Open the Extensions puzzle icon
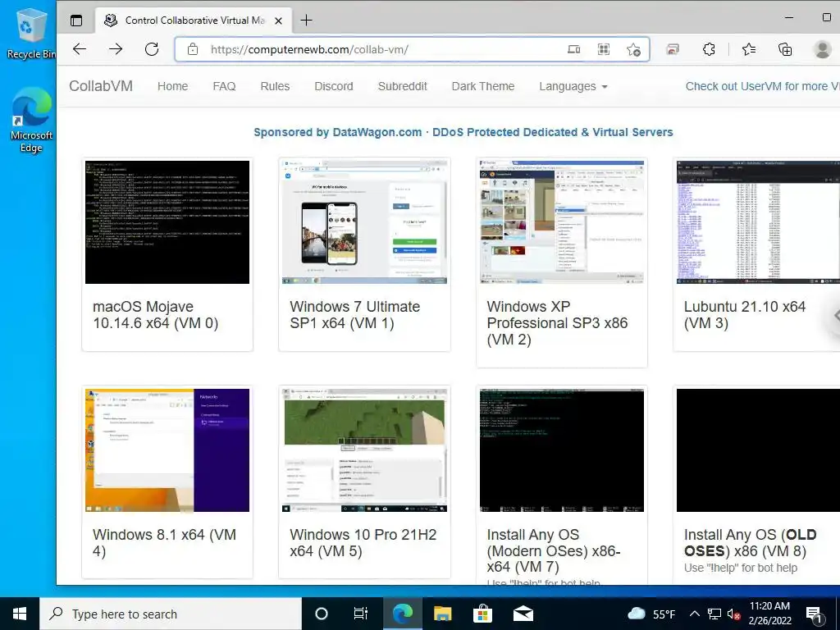Screen dimensions: 840x630 pos(709,49)
